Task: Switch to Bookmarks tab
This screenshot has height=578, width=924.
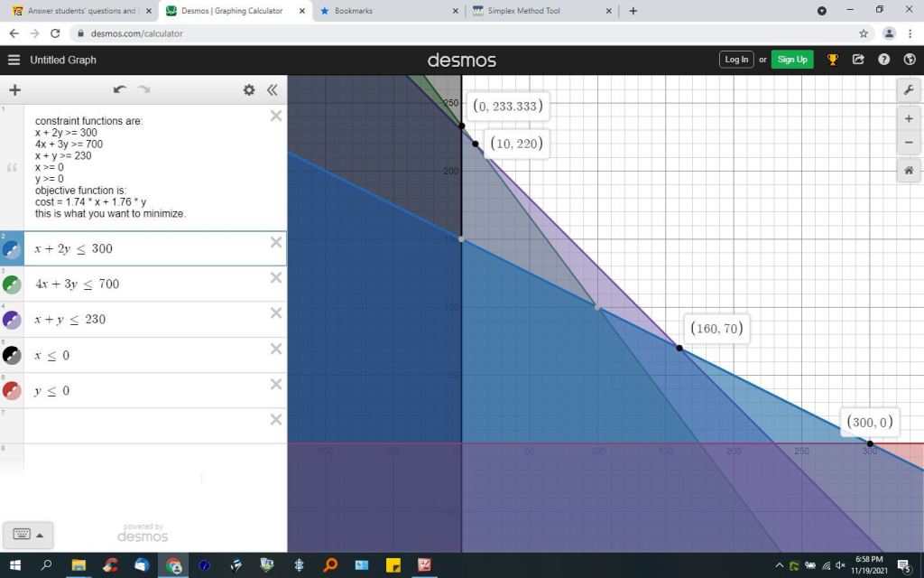Action: coord(389,11)
